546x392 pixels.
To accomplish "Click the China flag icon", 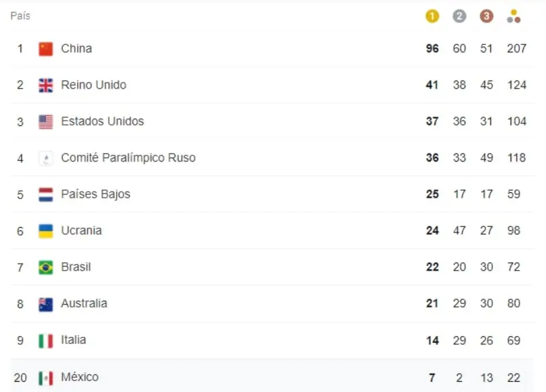I will coord(46,48).
